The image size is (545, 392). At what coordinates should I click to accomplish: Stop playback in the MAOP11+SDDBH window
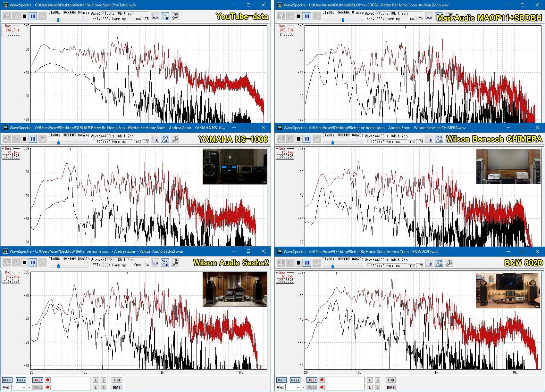coord(298,16)
